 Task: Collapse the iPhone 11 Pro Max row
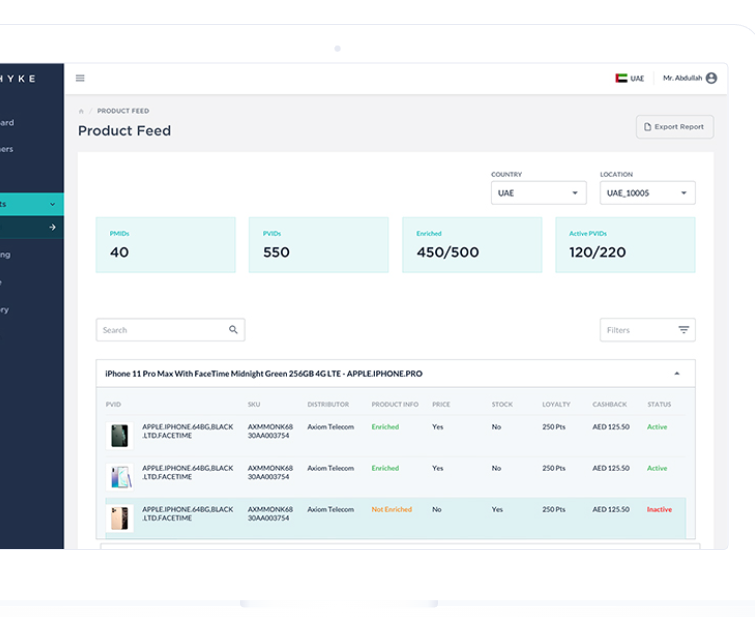677,373
